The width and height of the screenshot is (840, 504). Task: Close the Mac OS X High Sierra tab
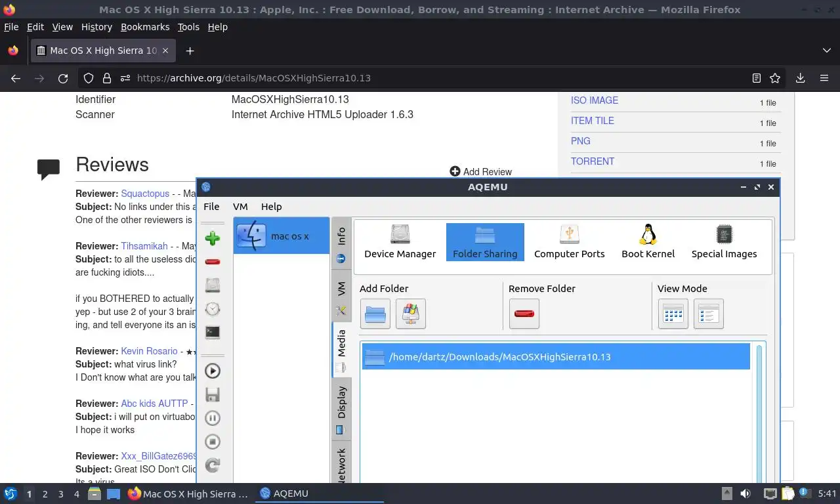[x=165, y=51]
